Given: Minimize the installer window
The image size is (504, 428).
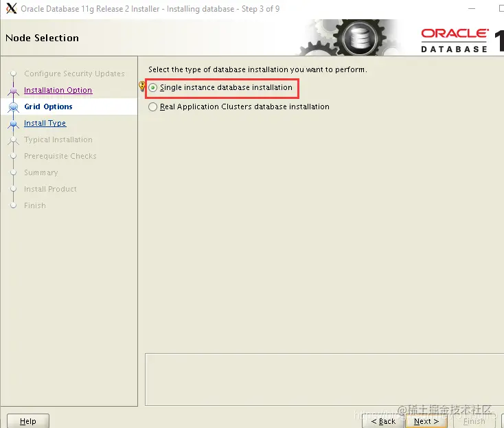Looking at the screenshot, I should point(472,9).
